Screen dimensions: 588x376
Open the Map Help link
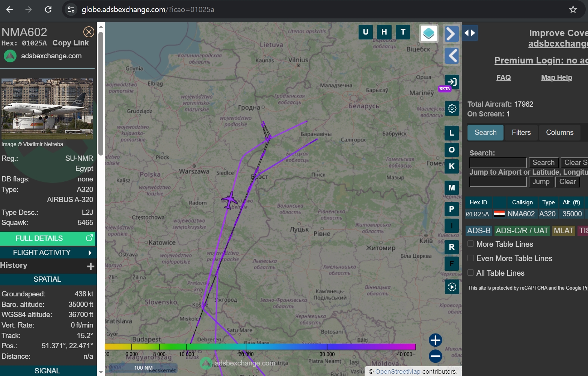click(556, 77)
